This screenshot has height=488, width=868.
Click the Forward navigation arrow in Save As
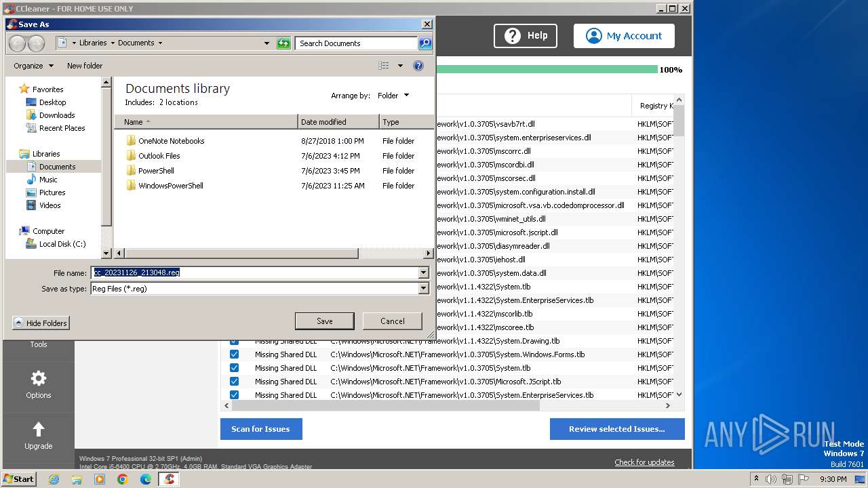36,43
